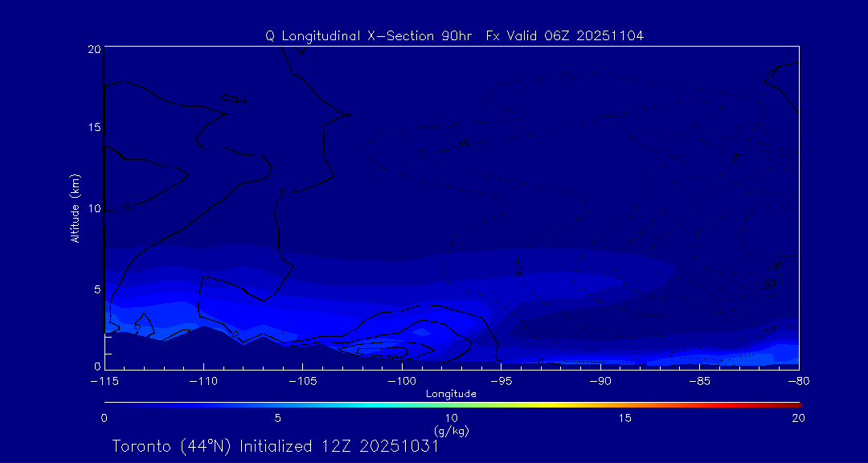This screenshot has width=868, height=463.
Task: Select the 20 label at the colorbar's right end
Action: point(798,418)
